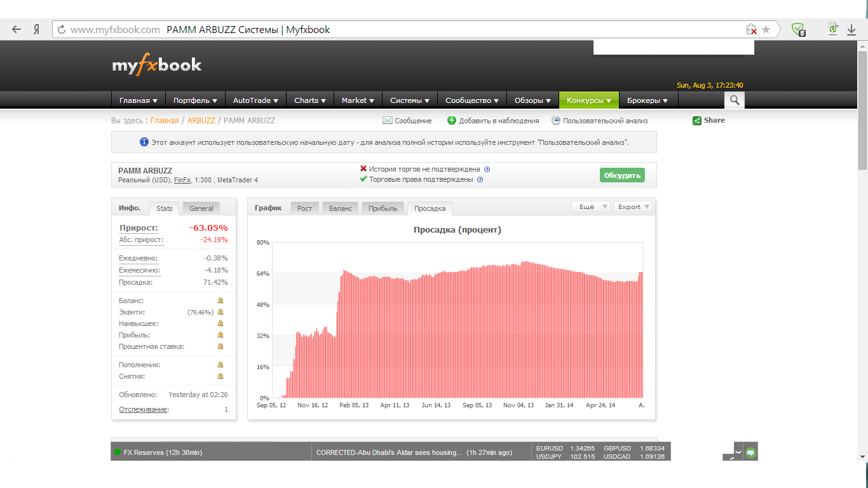Click help icon beside Торговые права подтверждены

[x=480, y=180]
